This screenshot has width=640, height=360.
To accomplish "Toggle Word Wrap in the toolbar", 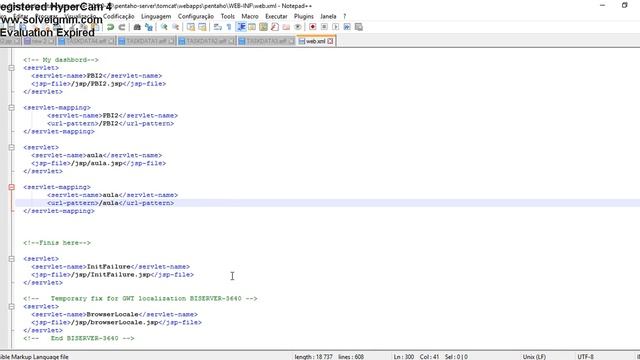I will coord(218,27).
